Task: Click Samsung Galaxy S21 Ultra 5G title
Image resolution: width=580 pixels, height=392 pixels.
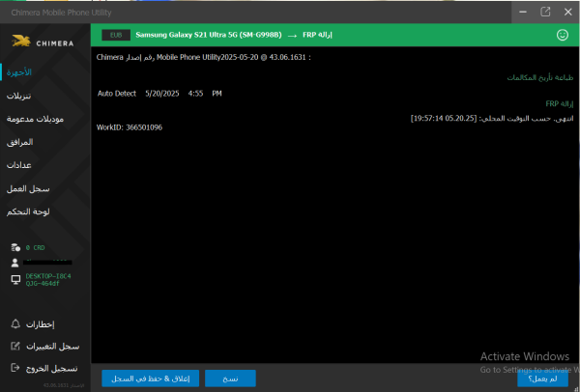Action: [x=209, y=35]
